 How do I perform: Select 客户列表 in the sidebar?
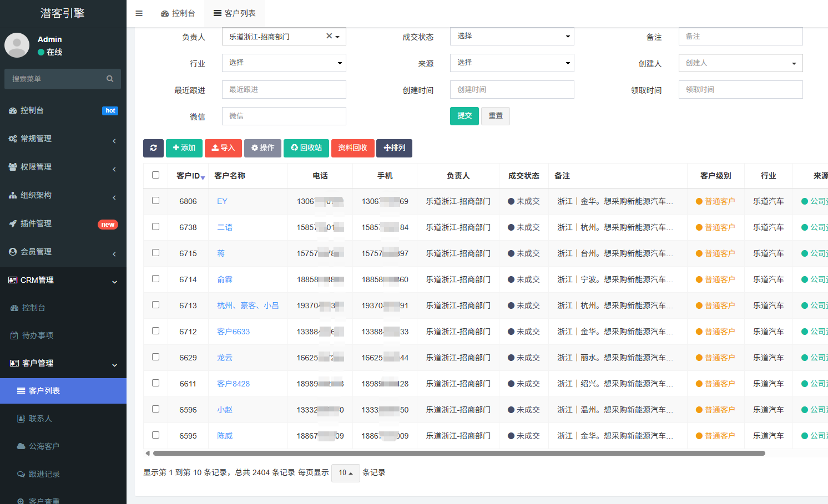coord(63,391)
